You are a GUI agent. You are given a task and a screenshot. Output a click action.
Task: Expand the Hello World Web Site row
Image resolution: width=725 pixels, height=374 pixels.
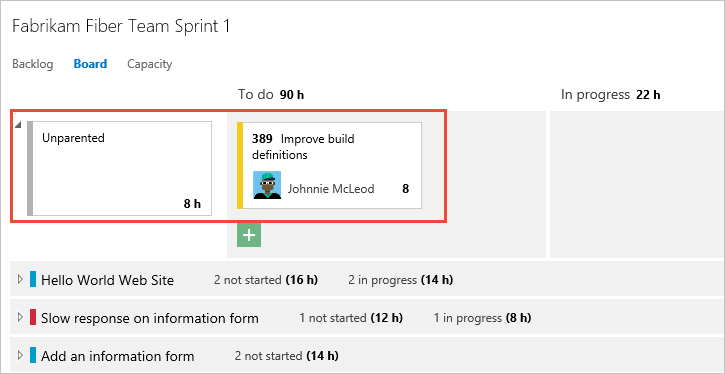pos(19,279)
